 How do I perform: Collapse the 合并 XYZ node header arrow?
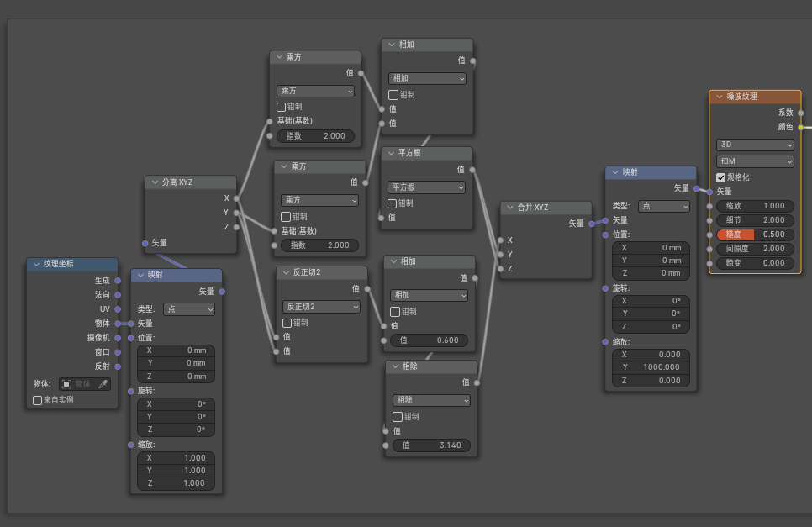509,207
